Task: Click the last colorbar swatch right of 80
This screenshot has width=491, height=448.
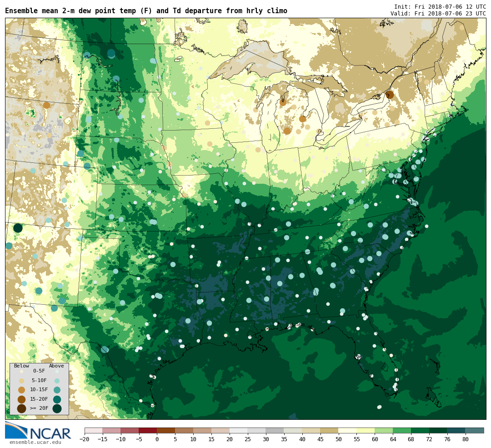Action: [475, 430]
